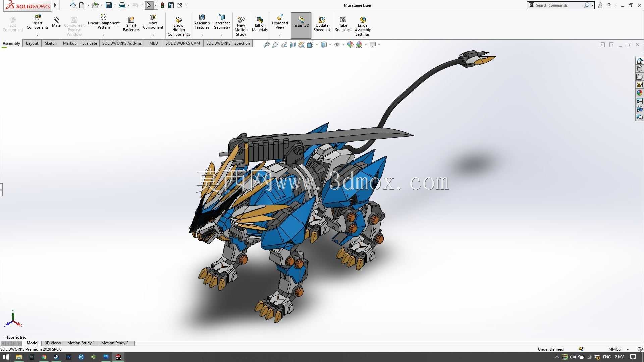Switch to Motion Study 2 tab
644x362 pixels.
tap(115, 343)
